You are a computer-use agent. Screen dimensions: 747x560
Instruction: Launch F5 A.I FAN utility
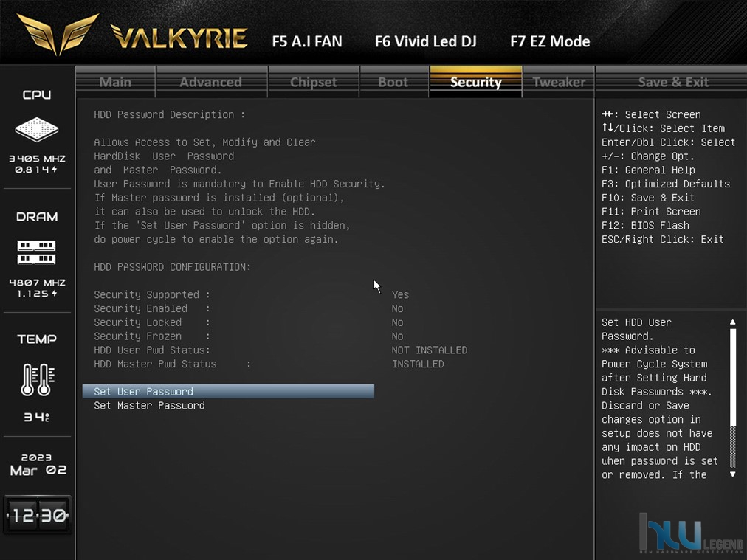click(307, 41)
